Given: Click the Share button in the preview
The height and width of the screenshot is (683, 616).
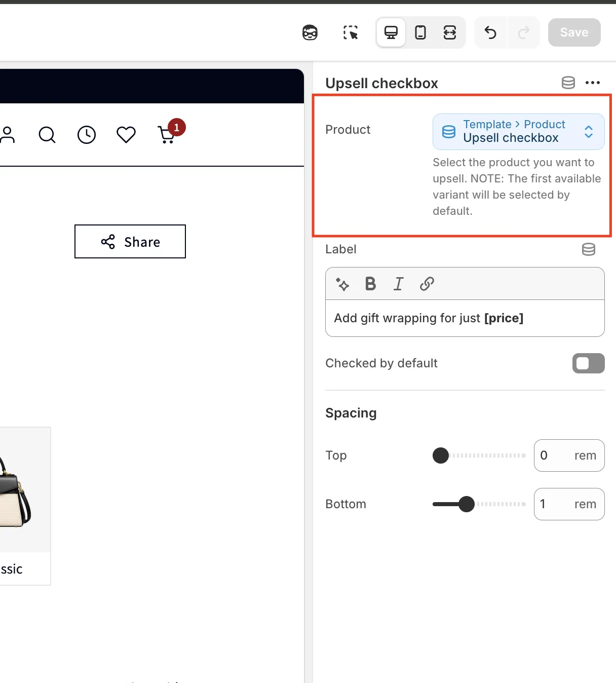Looking at the screenshot, I should 130,242.
